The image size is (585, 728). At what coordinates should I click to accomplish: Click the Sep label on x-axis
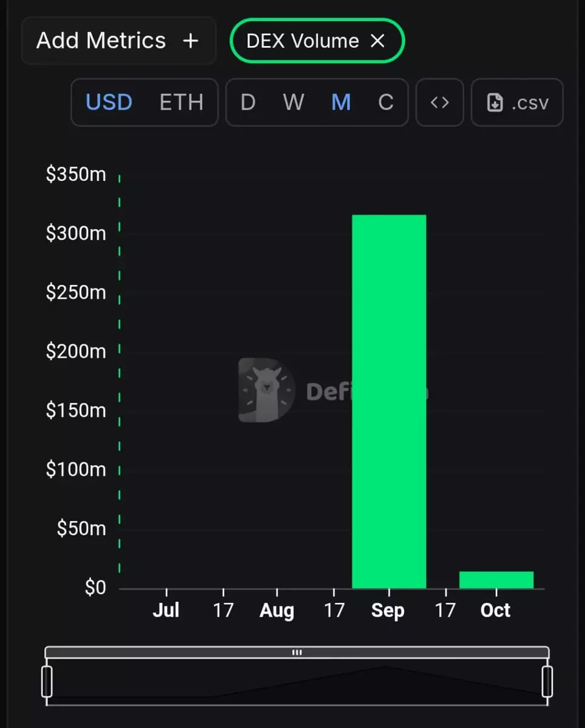point(388,610)
